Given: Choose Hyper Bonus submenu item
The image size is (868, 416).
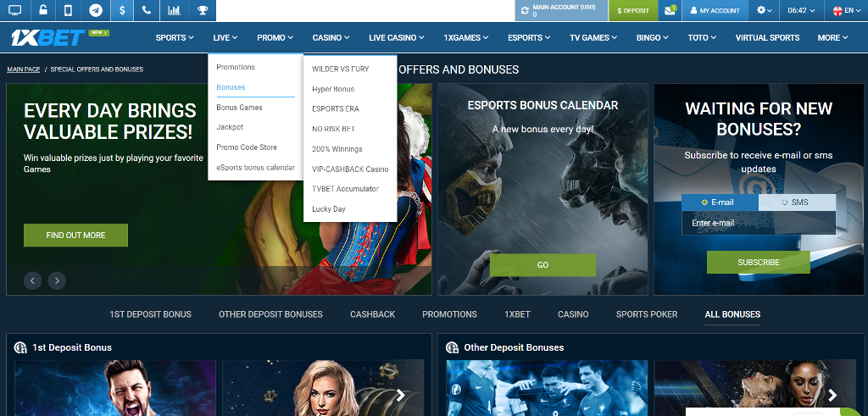Looking at the screenshot, I should [x=333, y=89].
